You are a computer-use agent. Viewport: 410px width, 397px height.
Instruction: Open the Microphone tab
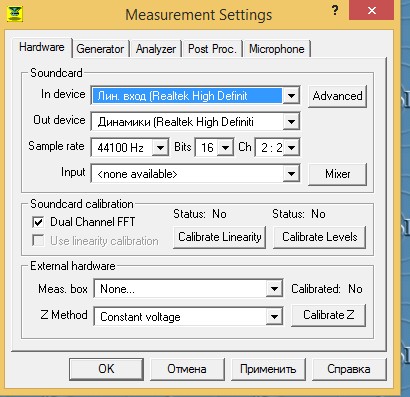click(277, 49)
